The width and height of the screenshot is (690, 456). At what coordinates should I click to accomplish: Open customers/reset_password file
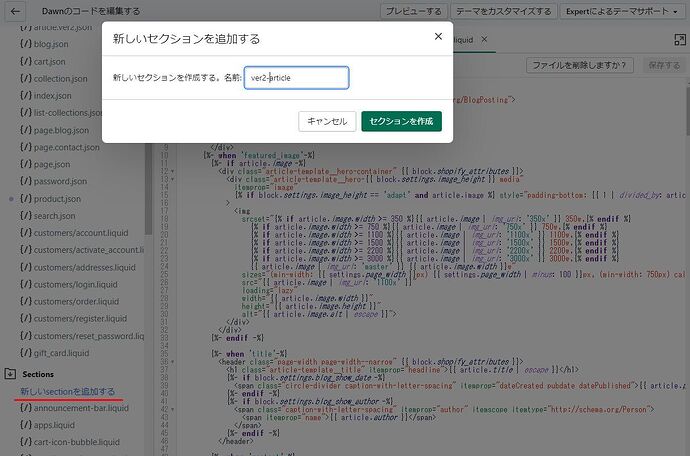point(88,336)
